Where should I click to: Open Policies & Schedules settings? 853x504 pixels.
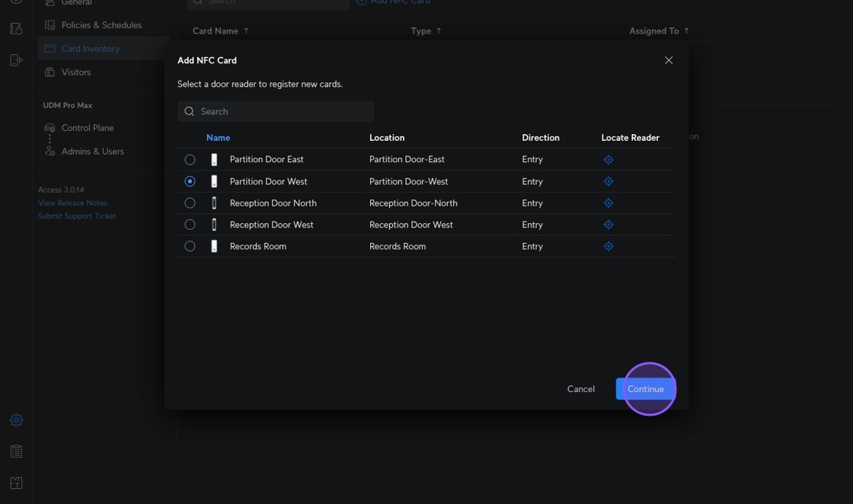pos(101,25)
